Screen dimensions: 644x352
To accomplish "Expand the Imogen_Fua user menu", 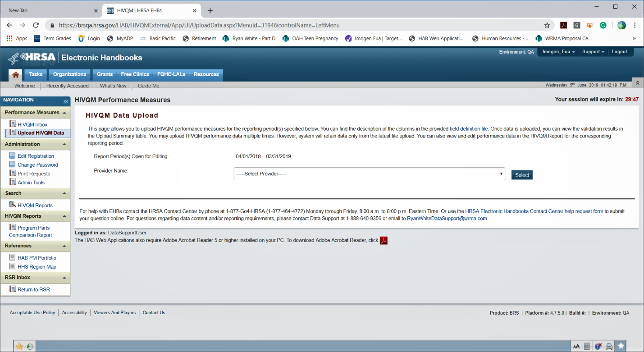I will click(558, 52).
